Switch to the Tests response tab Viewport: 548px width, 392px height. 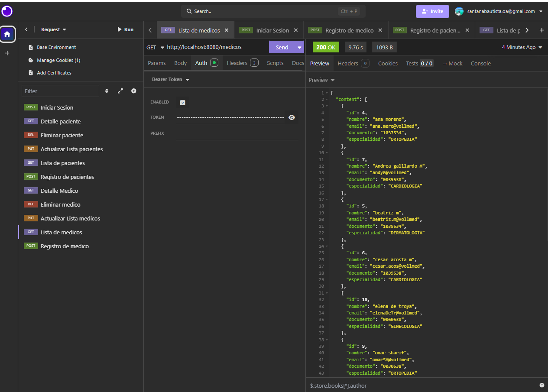point(419,64)
